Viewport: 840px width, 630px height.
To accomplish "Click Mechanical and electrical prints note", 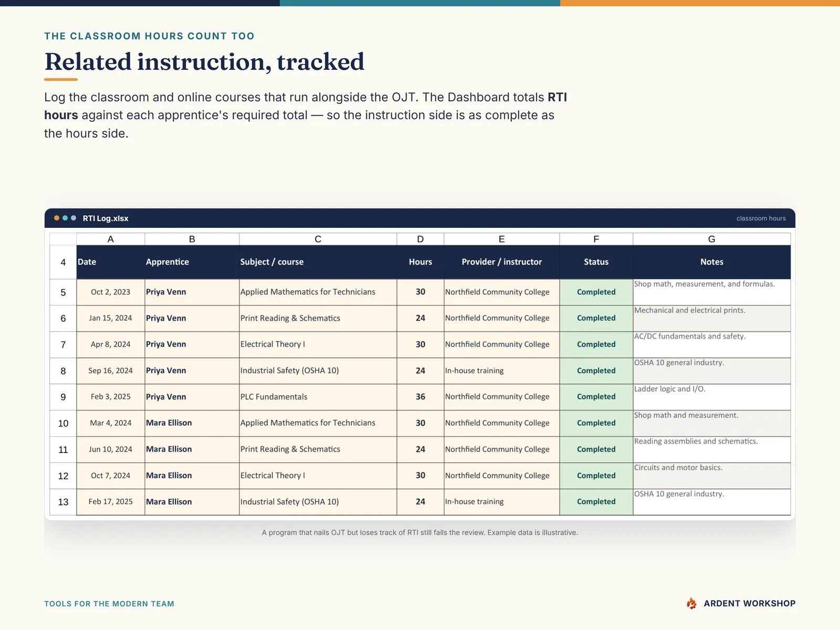I will [712, 318].
